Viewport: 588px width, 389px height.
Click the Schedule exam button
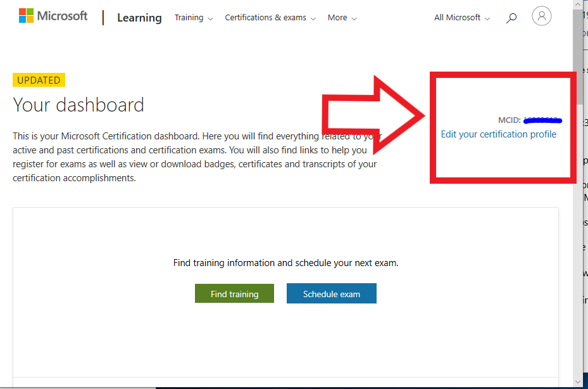[x=332, y=293]
